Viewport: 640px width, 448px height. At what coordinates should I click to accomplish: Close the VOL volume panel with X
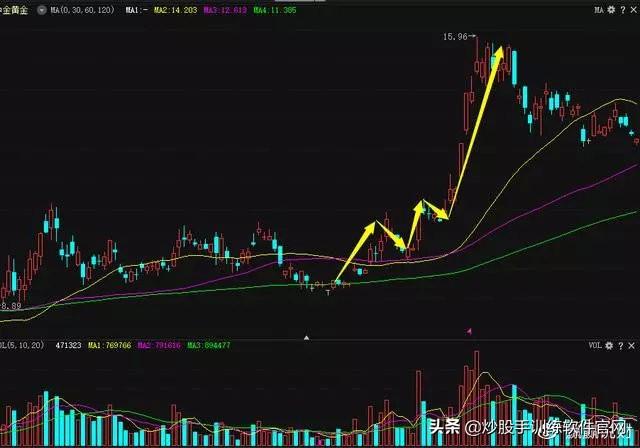[631, 346]
